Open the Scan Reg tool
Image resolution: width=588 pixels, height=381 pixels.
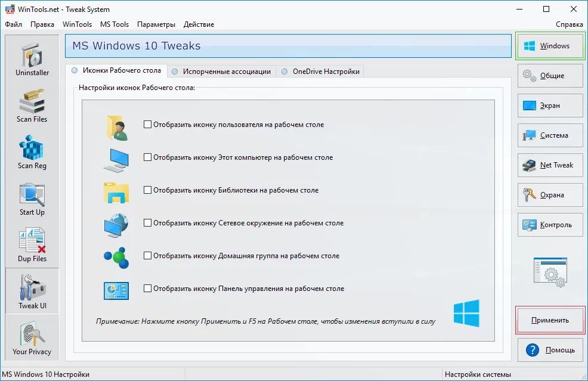(32, 151)
